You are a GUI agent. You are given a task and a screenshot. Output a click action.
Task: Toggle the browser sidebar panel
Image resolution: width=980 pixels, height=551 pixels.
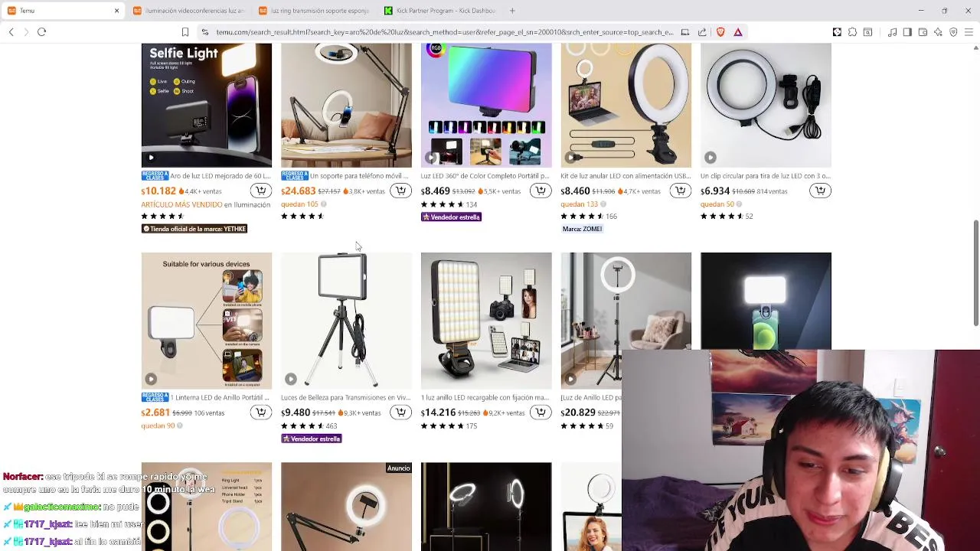(907, 32)
